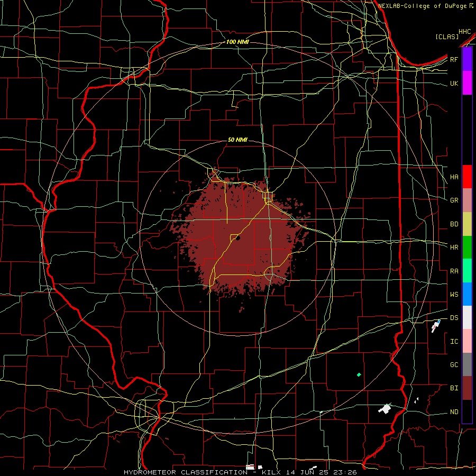The image size is (476, 476).
Task: Click the 'WS' legend label
Action: coord(454,295)
